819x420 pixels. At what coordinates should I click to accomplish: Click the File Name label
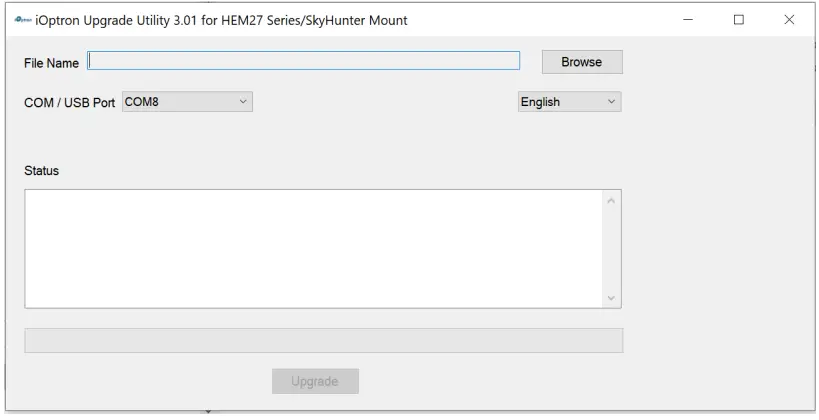click(51, 63)
